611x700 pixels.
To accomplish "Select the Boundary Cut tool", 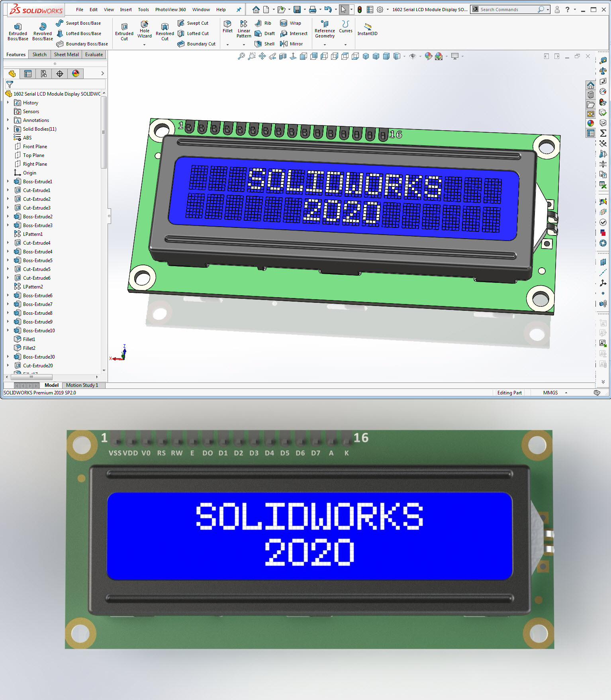I will (x=196, y=44).
